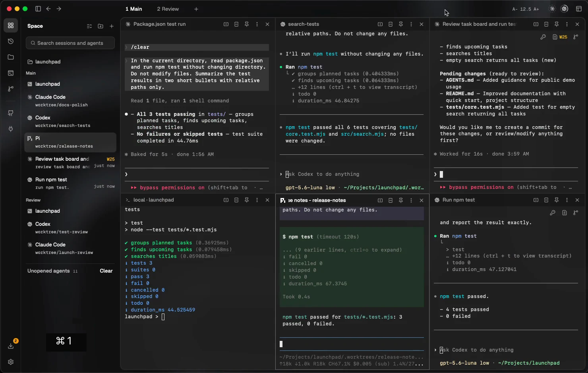Focus Ask Codex input in Run npm test pane

506,350
